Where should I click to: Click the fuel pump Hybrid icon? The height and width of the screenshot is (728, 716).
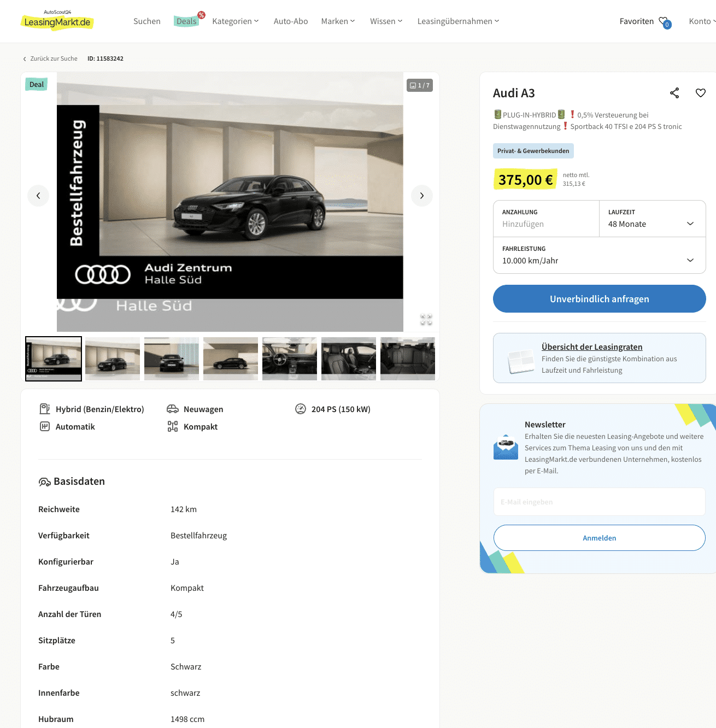point(45,409)
